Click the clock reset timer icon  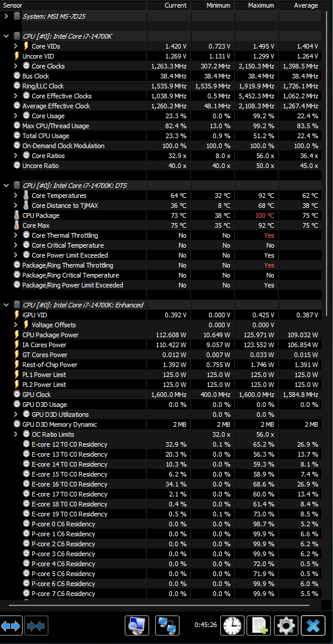(233, 626)
